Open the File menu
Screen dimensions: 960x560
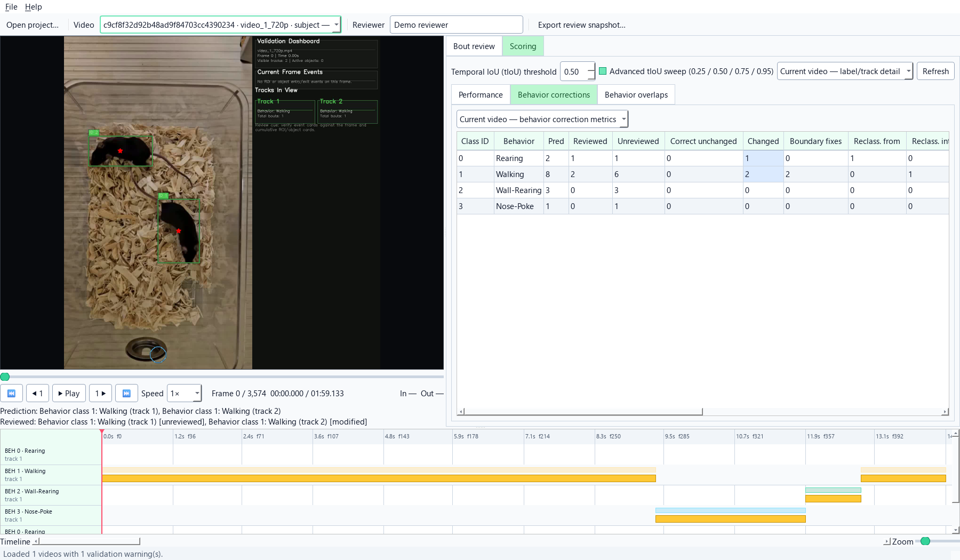click(11, 7)
